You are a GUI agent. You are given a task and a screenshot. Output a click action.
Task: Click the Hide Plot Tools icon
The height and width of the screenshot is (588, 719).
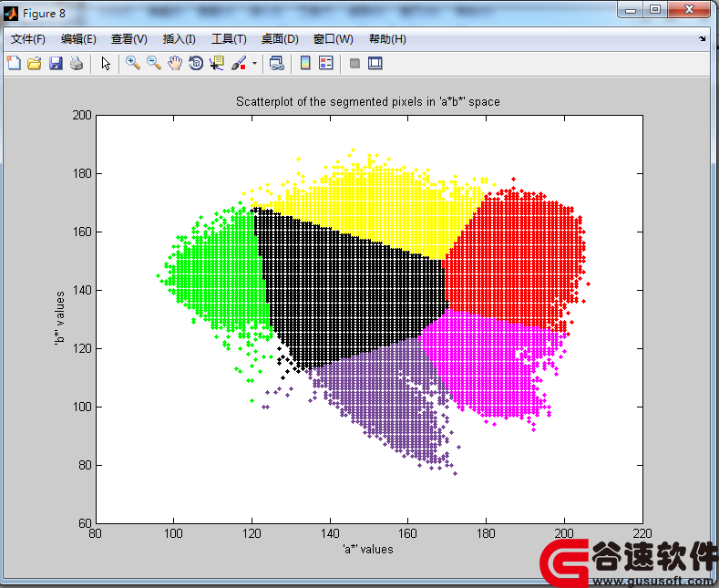coord(354,63)
